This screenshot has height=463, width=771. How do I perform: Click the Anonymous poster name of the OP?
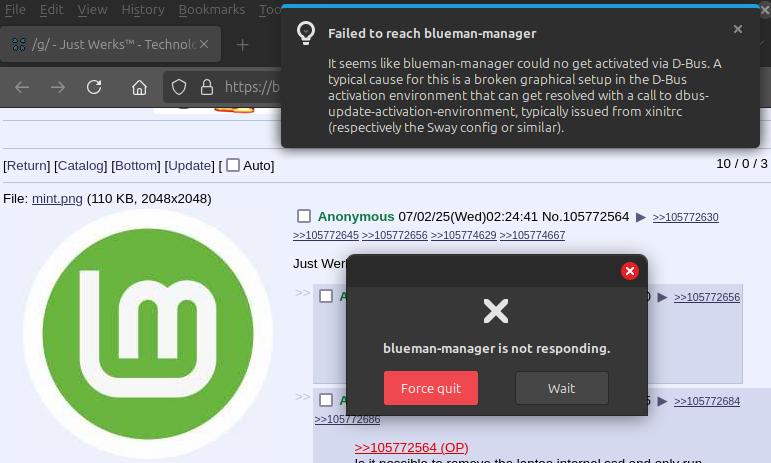click(x=356, y=216)
